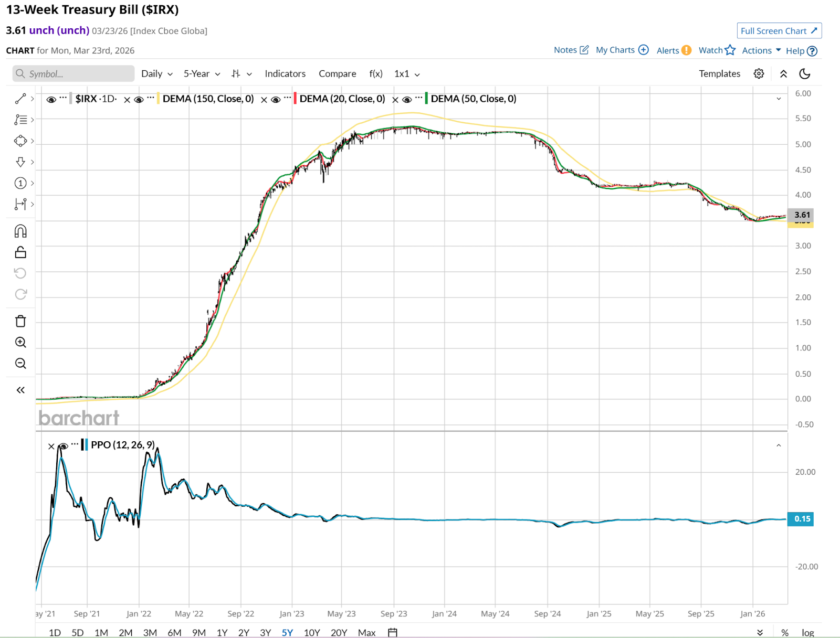Open the 1x1 grid layout dropdown
The height and width of the screenshot is (638, 840).
tap(407, 73)
